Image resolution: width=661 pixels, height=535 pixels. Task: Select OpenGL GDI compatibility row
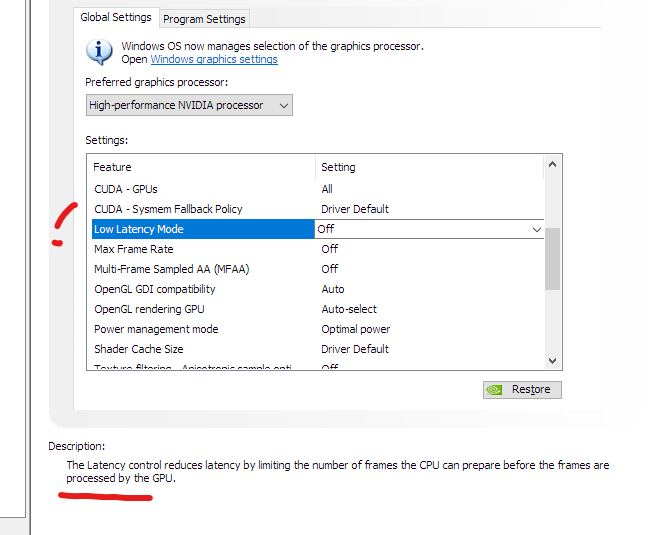pos(318,289)
